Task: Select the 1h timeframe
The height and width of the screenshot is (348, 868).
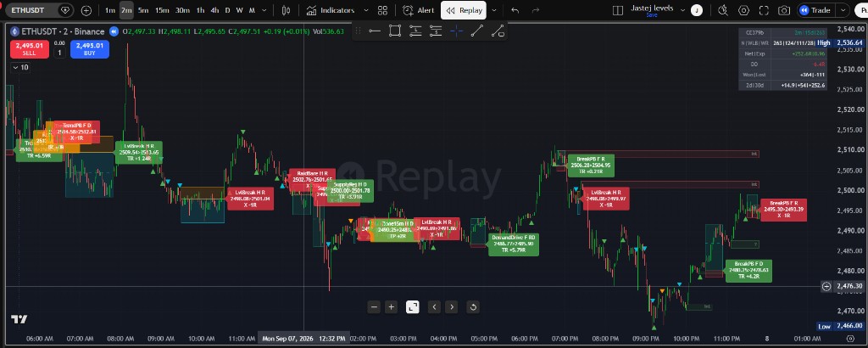Action: click(x=200, y=10)
